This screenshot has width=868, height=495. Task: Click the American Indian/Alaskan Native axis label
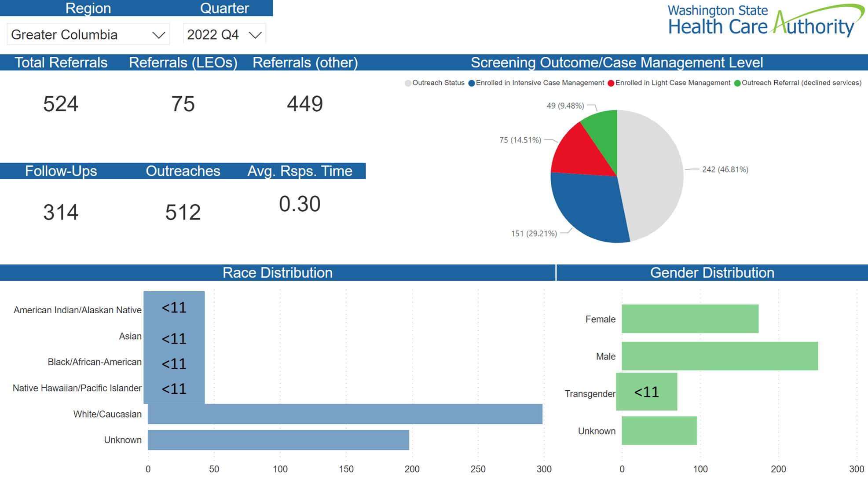point(77,310)
